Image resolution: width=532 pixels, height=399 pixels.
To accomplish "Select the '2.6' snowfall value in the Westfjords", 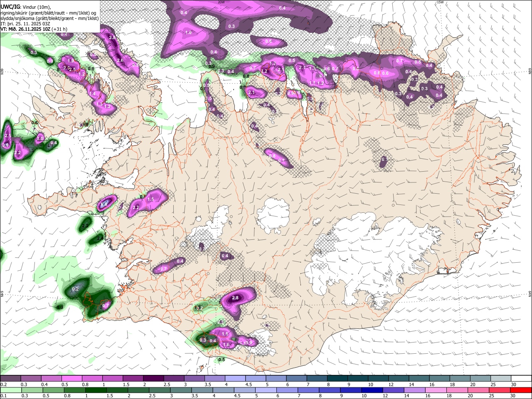I will point(120,60).
